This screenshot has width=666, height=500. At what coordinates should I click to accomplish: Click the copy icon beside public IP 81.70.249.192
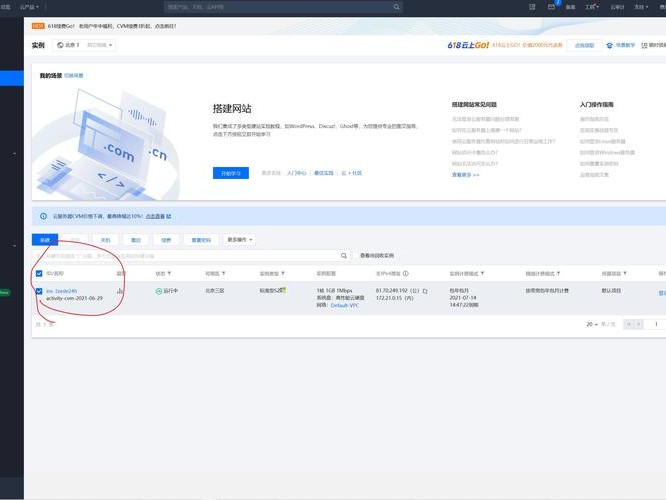tap(425, 291)
